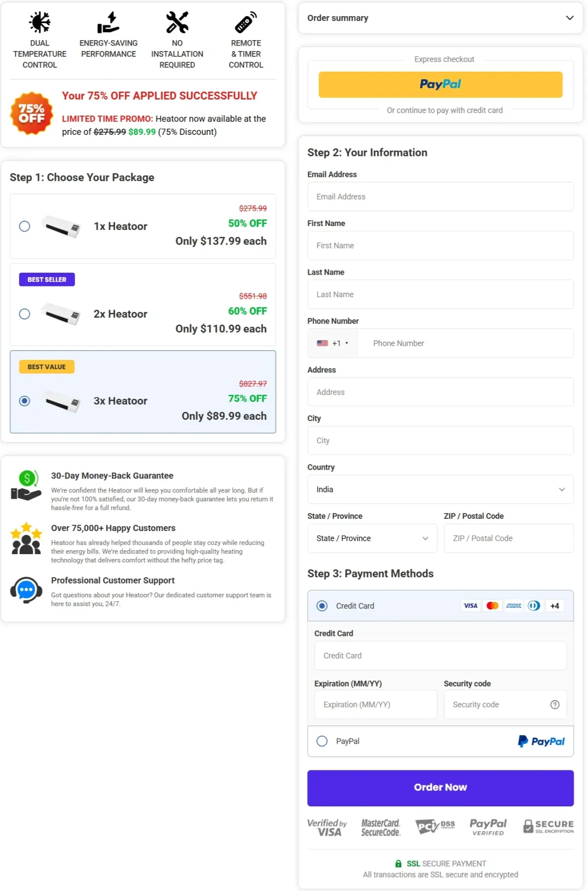Click the Mastercard card icon

pyautogui.click(x=492, y=606)
